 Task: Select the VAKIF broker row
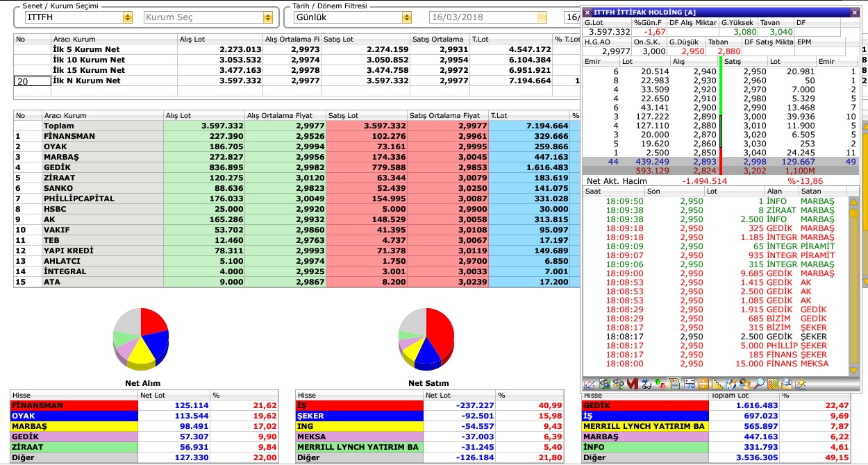pyautogui.click(x=297, y=230)
